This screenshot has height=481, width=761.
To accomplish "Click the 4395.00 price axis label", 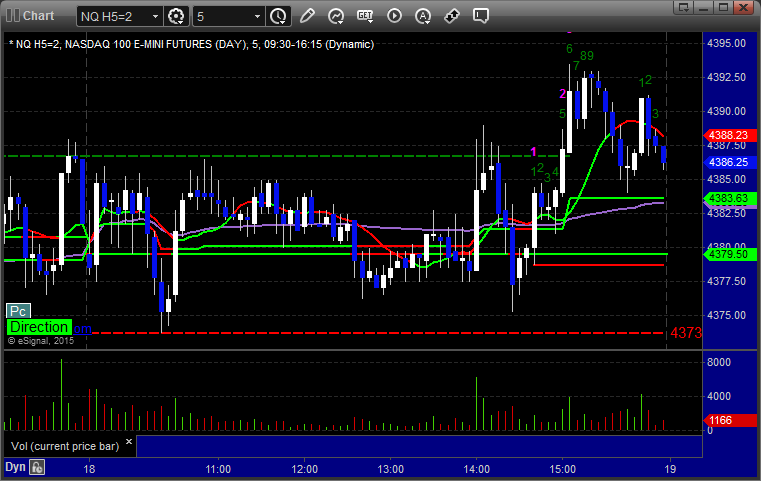I will [727, 43].
